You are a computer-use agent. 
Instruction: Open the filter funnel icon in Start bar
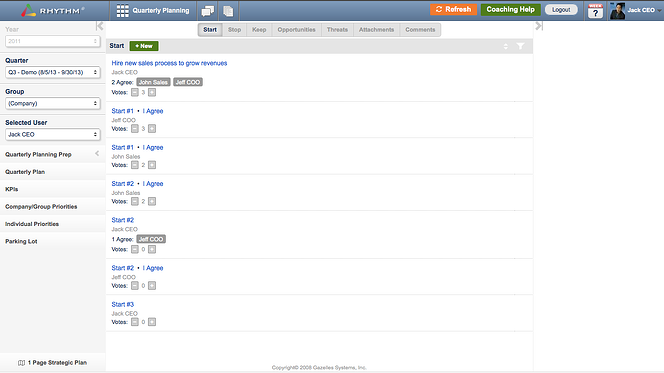(x=520, y=46)
